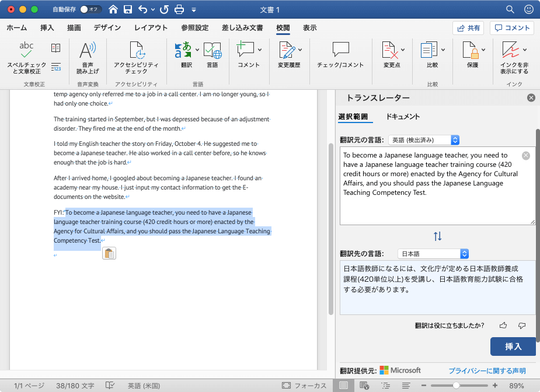The width and height of the screenshot is (540, 392).
Task: Expand the Track Changes (変更履歴) dropdown arrow
Action: click(300, 50)
